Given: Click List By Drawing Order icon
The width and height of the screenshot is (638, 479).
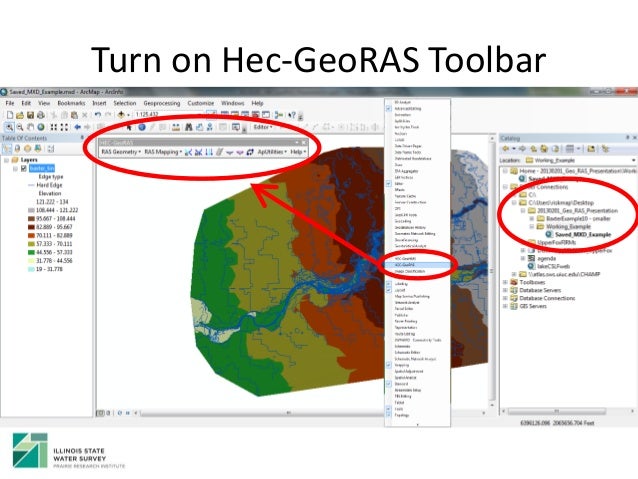Looking at the screenshot, I should tap(7, 149).
